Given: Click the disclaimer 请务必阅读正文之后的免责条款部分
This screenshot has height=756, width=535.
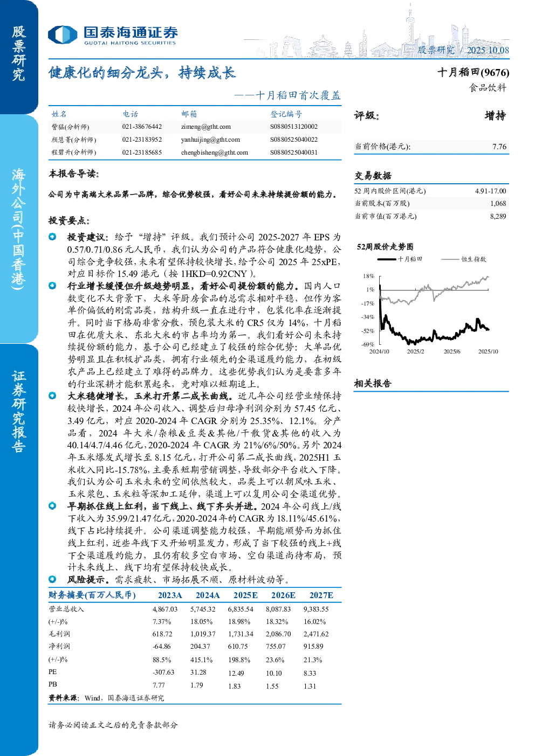Looking at the screenshot, I should point(113,725).
